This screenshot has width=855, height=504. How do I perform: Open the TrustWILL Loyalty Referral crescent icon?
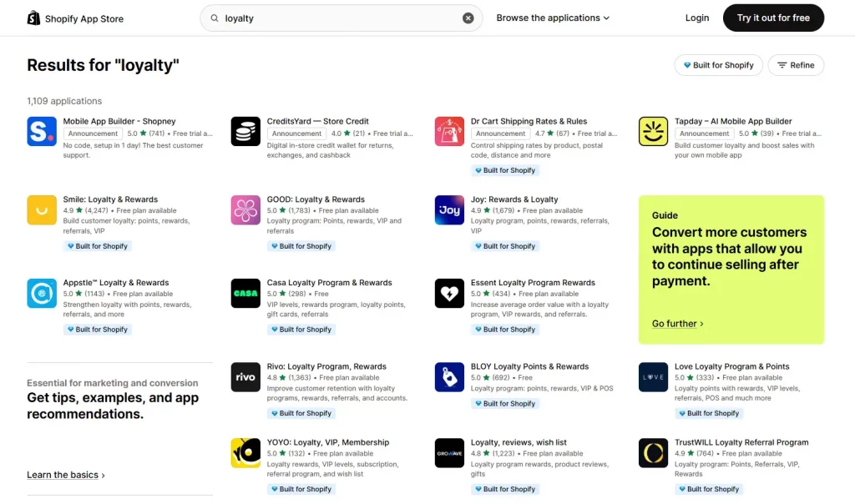[x=653, y=453]
